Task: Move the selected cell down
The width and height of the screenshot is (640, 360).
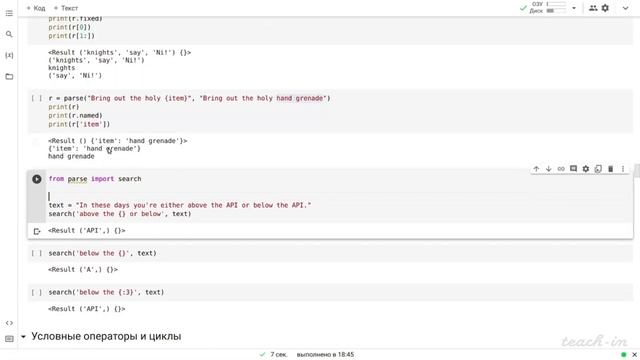Action: click(x=549, y=169)
